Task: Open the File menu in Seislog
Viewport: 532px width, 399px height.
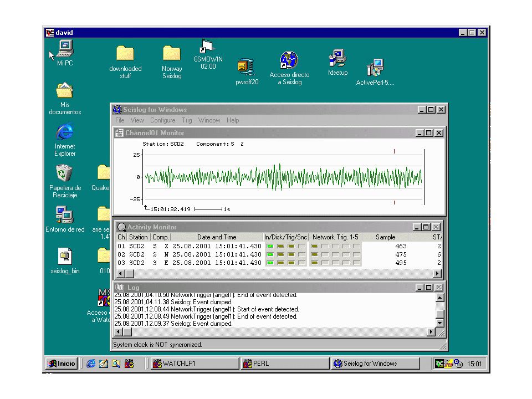Action: pyautogui.click(x=120, y=120)
